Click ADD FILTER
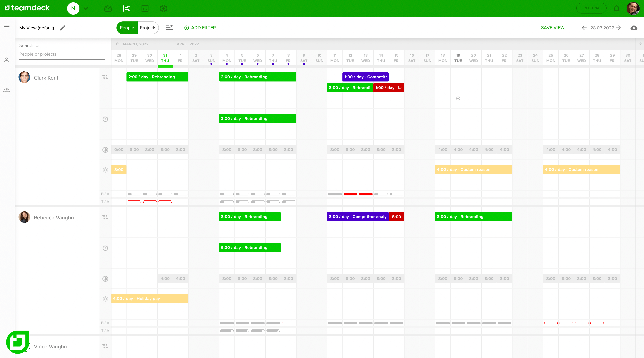Viewport: 644px width, 358px height. coord(200,28)
